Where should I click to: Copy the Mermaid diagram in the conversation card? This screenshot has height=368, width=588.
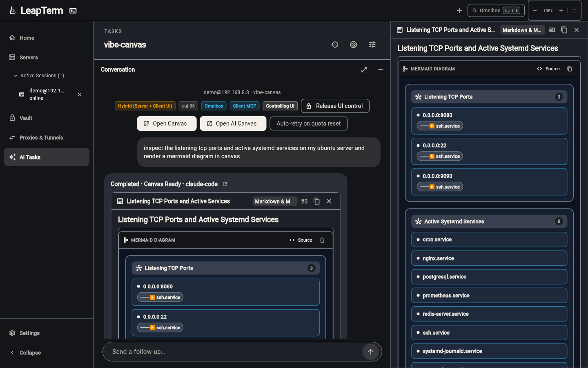[x=322, y=240]
